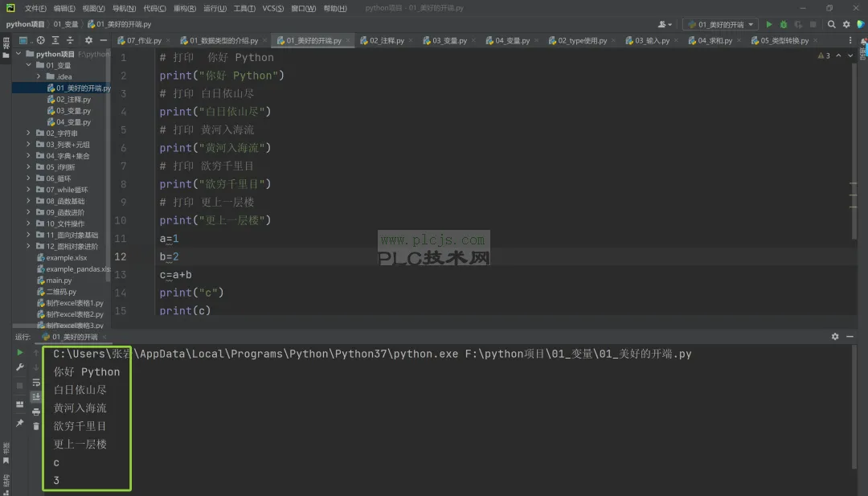Go to previous highlighted problem arrow

click(838, 55)
